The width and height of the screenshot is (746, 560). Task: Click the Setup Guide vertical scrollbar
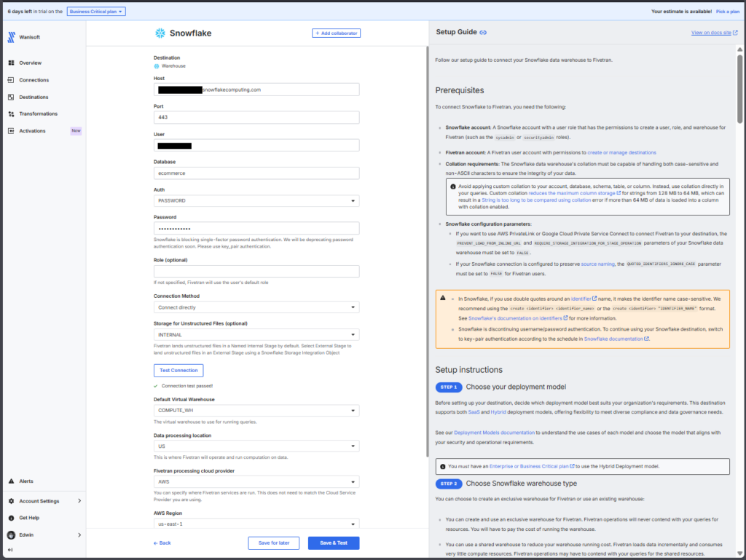740,88
